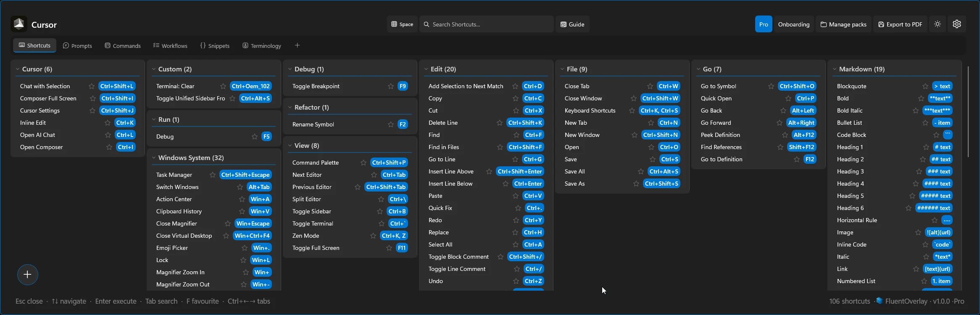Screen dimensions: 980x315
Task: Select the Ctrl+Shift+P Command Palette keybinding
Action: click(389, 163)
